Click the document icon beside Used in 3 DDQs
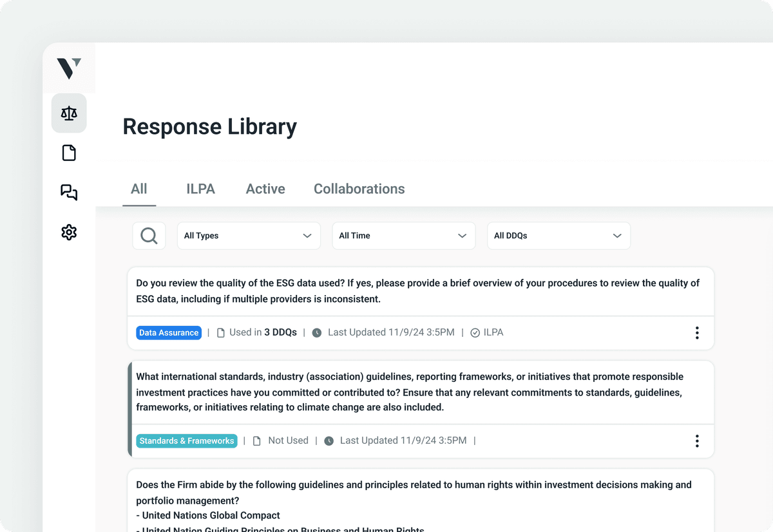Screen dimensions: 773x532 coord(219,332)
